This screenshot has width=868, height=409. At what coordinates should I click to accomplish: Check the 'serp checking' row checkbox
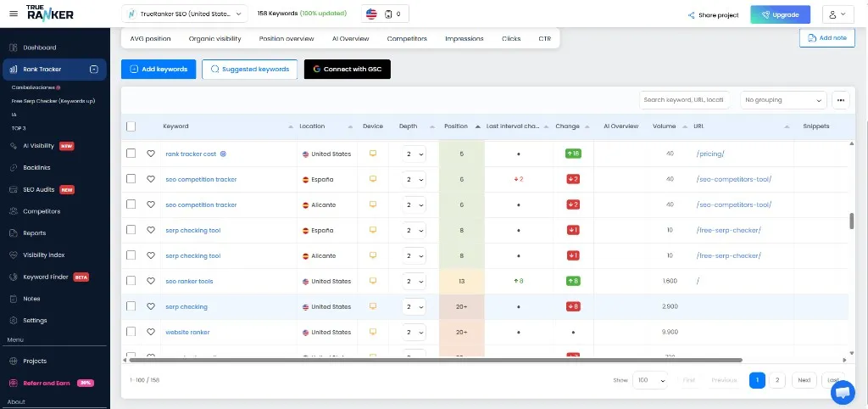point(131,306)
